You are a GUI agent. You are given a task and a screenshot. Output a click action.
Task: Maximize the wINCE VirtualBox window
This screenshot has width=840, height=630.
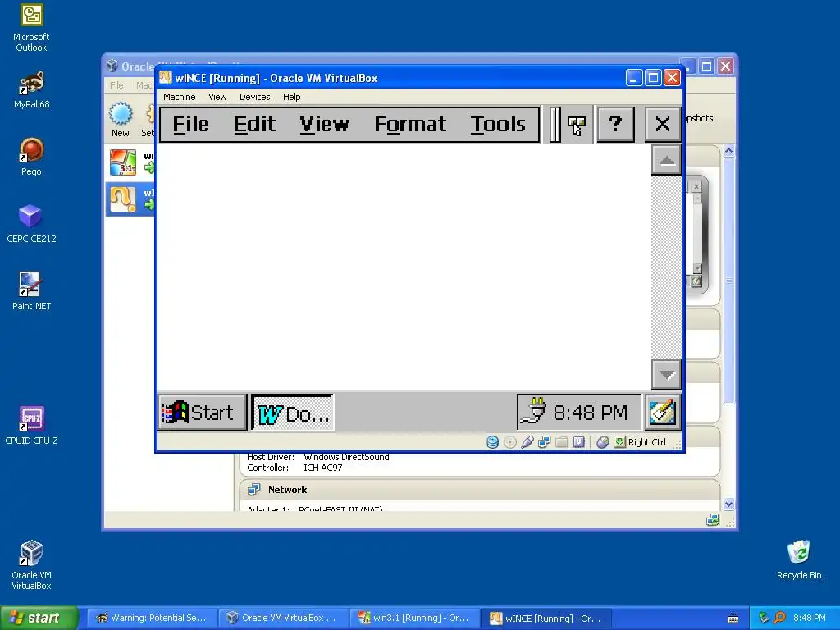(653, 78)
